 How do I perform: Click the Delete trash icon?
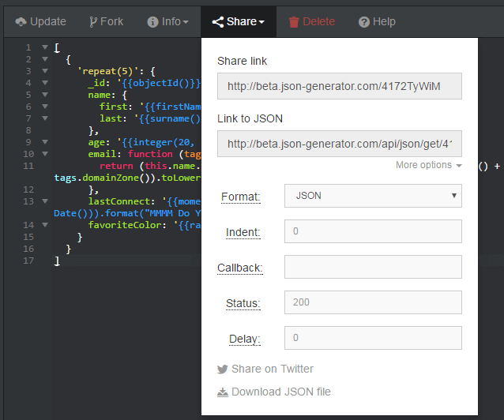294,22
